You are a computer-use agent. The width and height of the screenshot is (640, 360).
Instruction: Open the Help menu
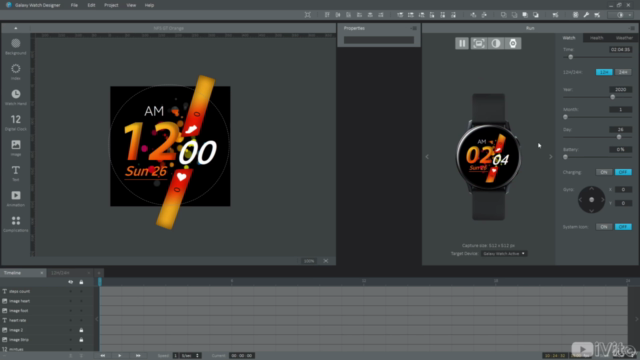point(149,5)
